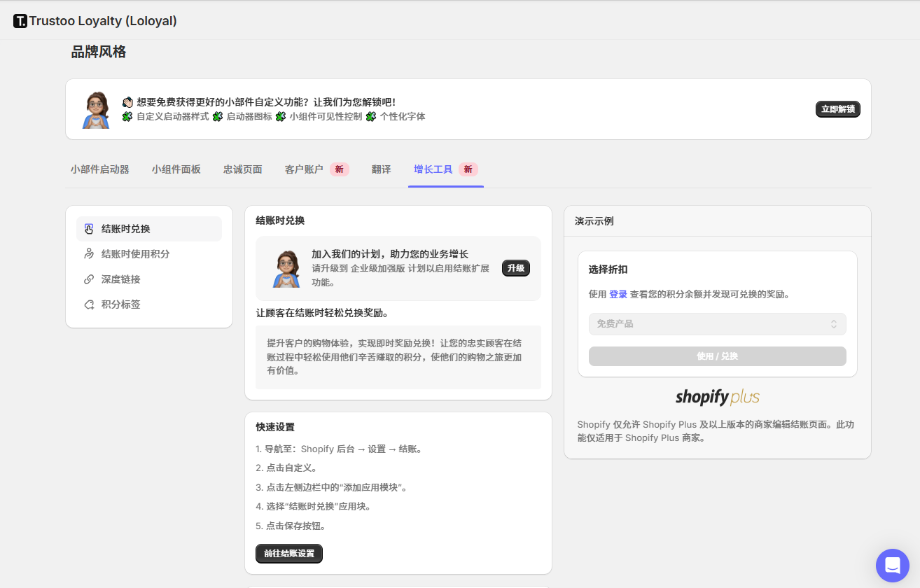Viewport: 920px width, 588px height.
Task: Open the 客户账户 tab
Action: tap(305, 169)
